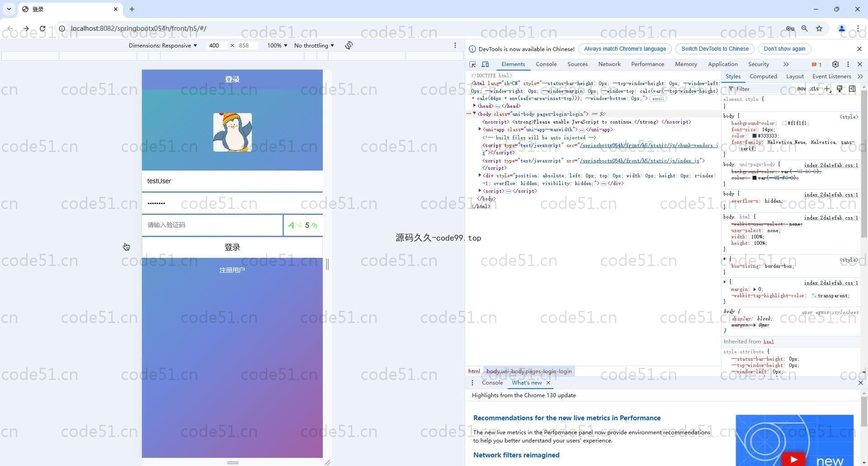Click the 注册用户 register link
Screen dimensions: 868x466
(232, 270)
